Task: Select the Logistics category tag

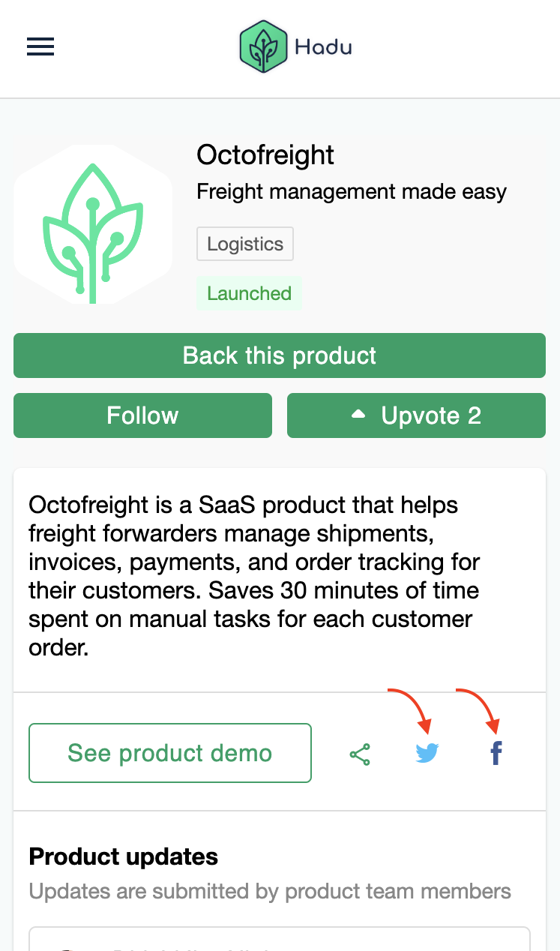Action: [x=245, y=244]
